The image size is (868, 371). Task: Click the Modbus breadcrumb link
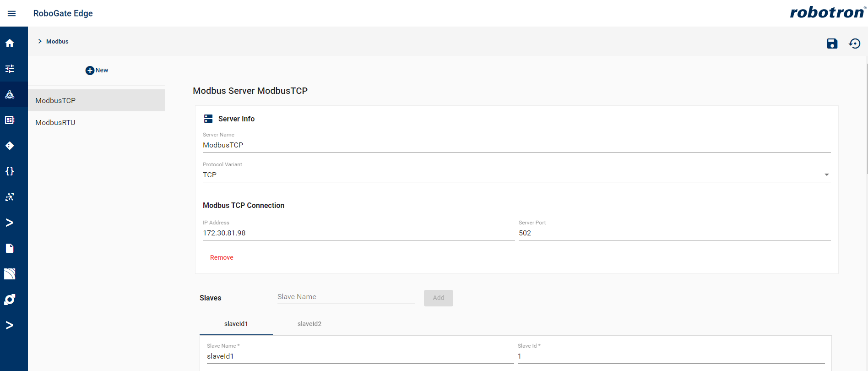[57, 41]
